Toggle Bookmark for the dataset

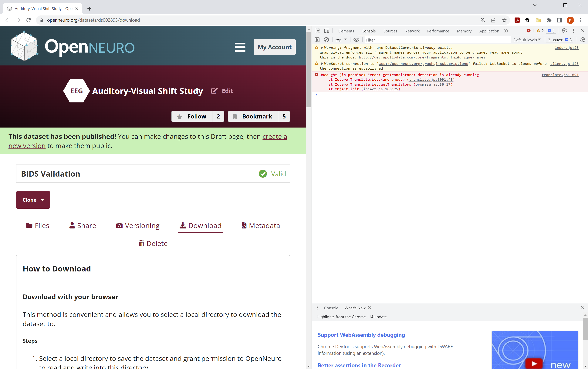pos(252,116)
